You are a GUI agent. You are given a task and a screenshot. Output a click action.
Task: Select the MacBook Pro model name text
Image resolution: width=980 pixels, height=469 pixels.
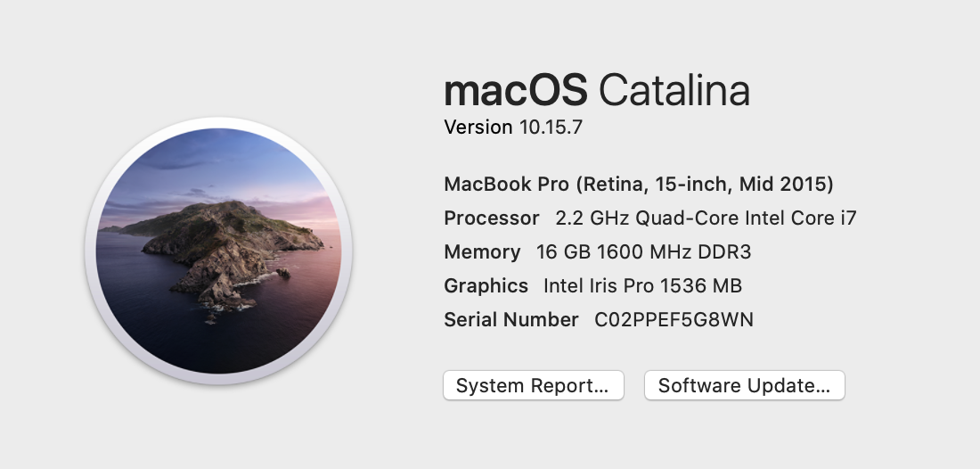pyautogui.click(x=507, y=185)
